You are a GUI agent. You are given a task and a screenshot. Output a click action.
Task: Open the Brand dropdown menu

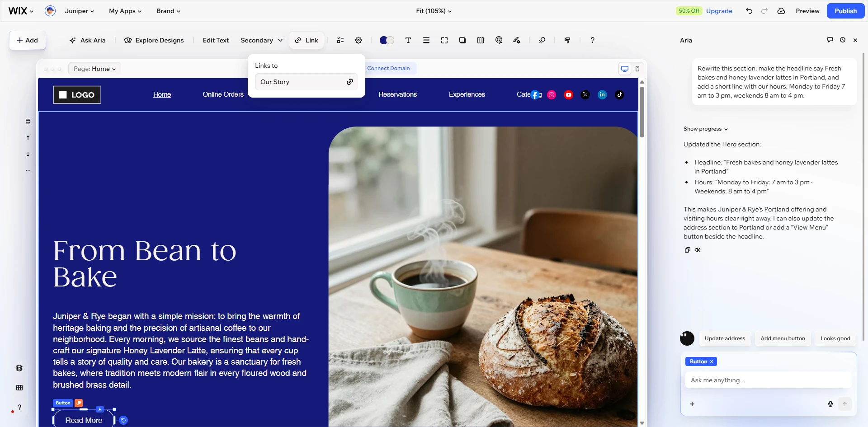168,11
